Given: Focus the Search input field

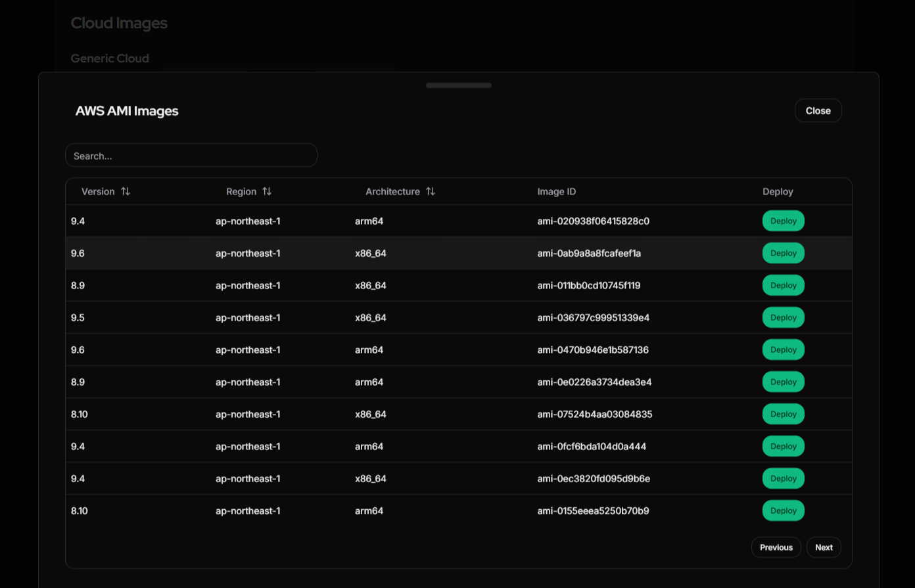Looking at the screenshot, I should click(x=191, y=156).
